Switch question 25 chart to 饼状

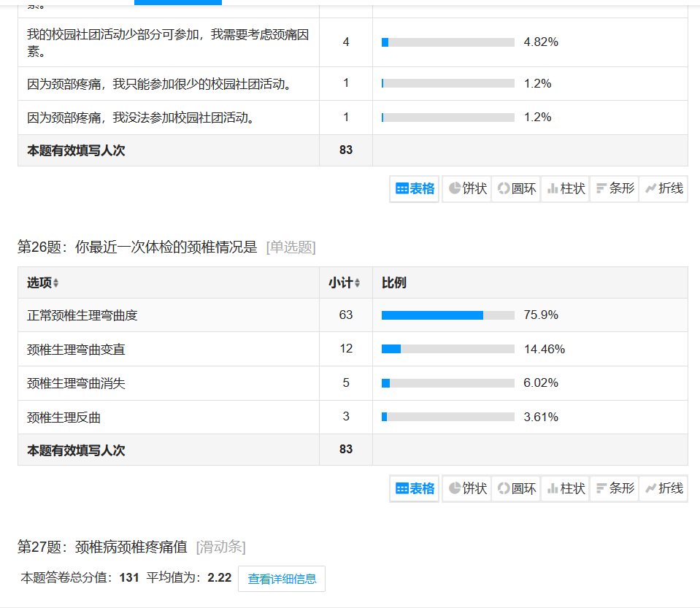[467, 189]
